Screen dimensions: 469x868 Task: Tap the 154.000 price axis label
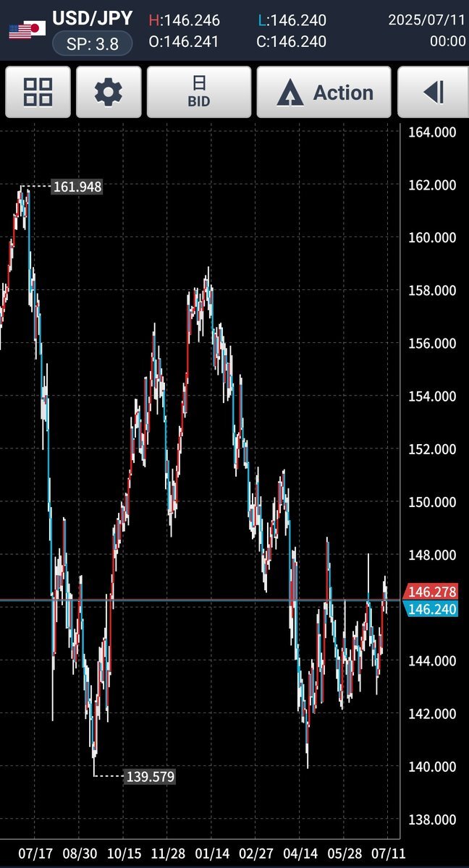[x=432, y=396]
